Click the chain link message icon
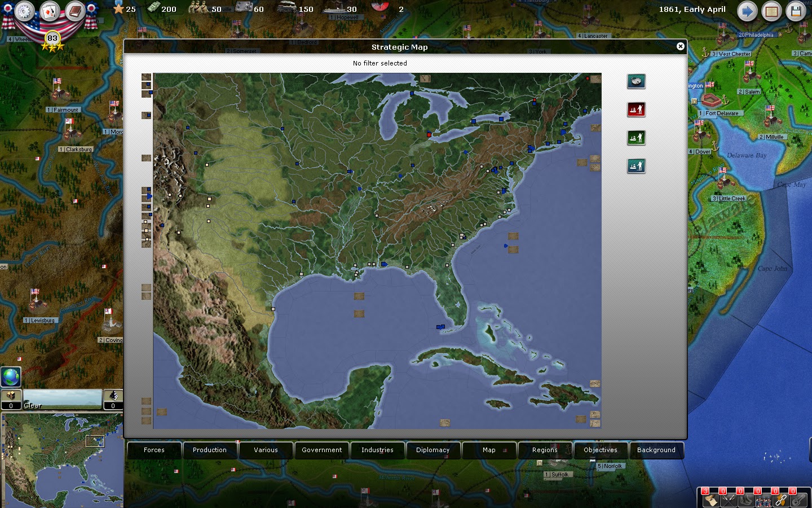Screen dimensions: 812x508 click(x=781, y=500)
